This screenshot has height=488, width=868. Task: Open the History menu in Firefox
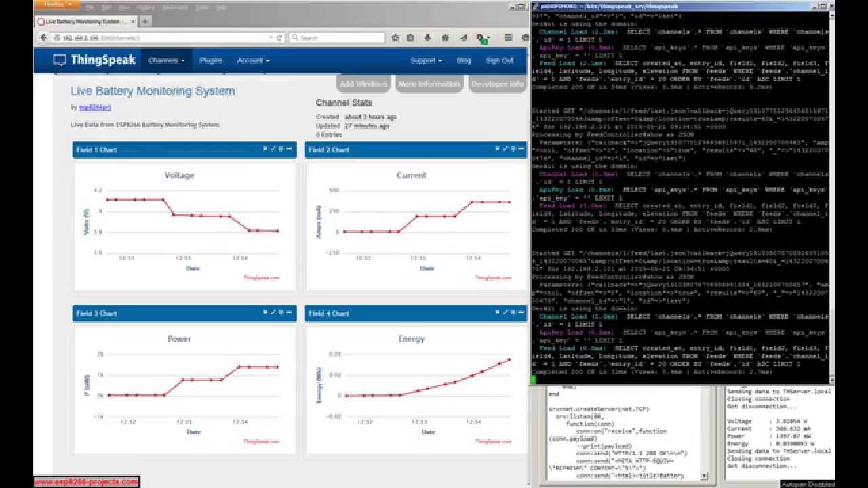(x=146, y=7)
